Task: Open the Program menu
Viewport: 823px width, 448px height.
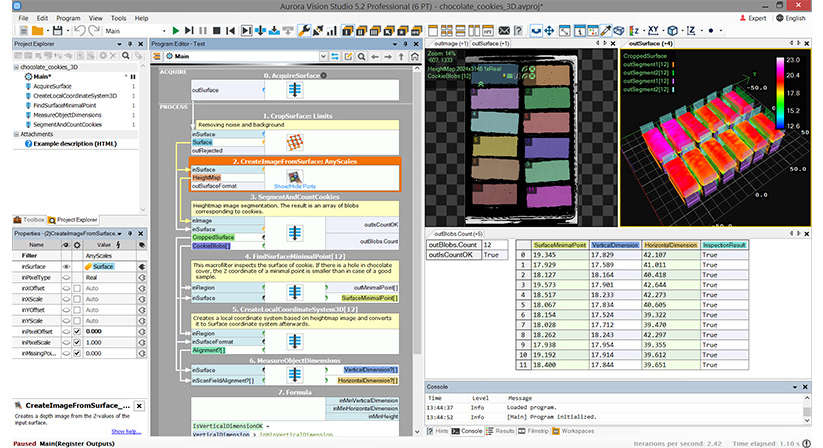Action: pyautogui.click(x=68, y=18)
